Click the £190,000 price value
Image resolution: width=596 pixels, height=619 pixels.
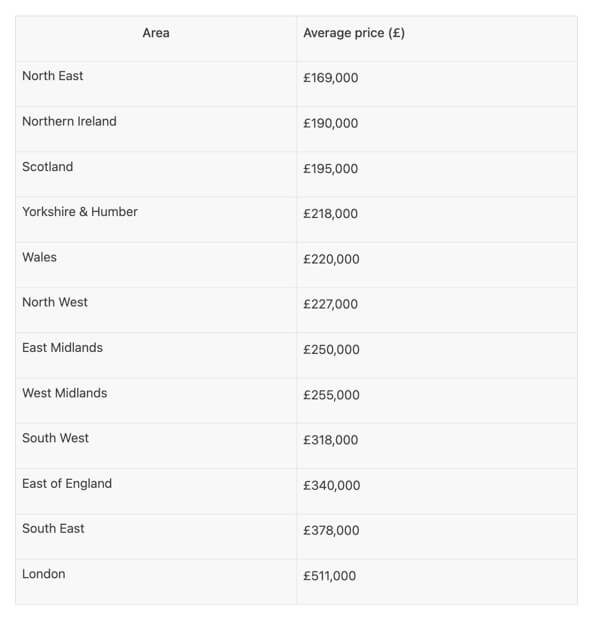(x=330, y=123)
